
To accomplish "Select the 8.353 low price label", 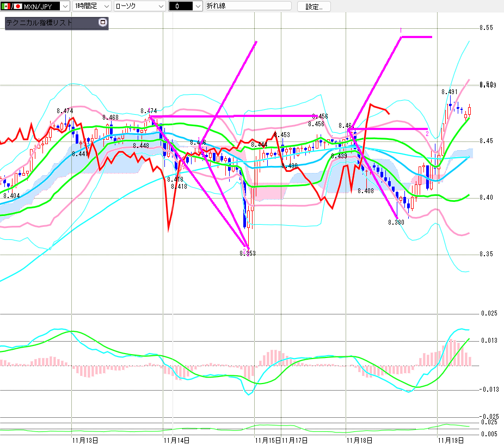I will pos(248,254).
